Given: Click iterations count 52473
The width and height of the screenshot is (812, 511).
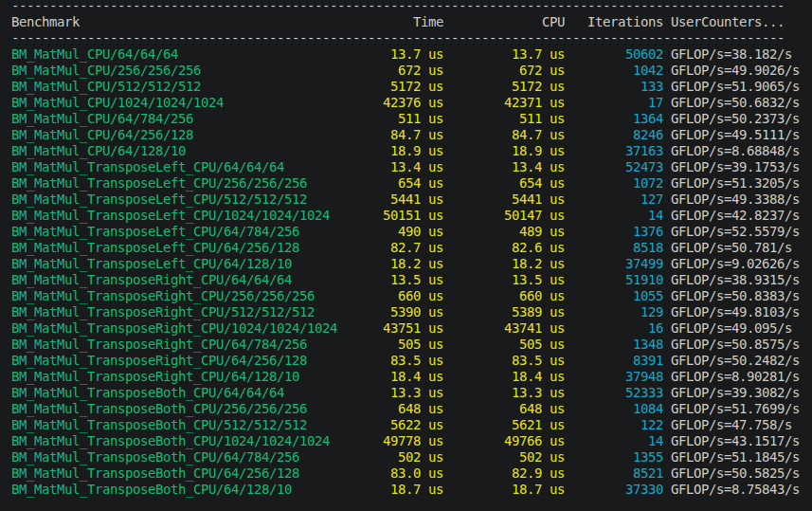Looking at the screenshot, I should (644, 167).
